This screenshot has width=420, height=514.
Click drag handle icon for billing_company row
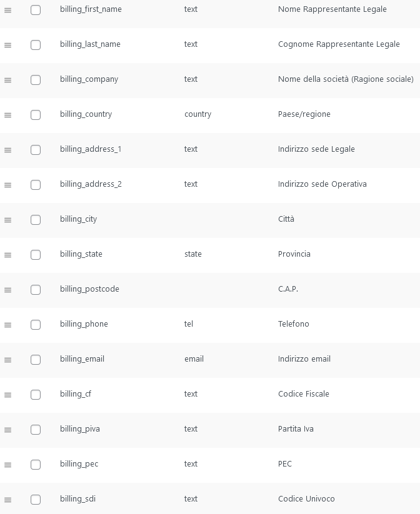7,80
